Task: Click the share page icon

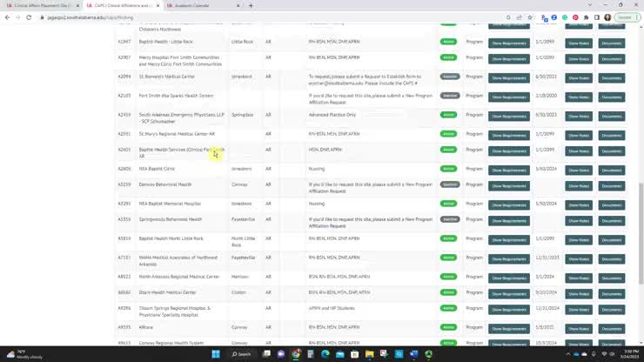Action: 520,17
